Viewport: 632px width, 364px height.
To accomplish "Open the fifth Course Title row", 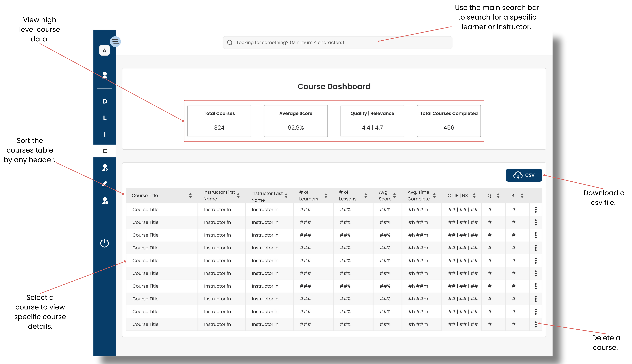I will point(145,260).
